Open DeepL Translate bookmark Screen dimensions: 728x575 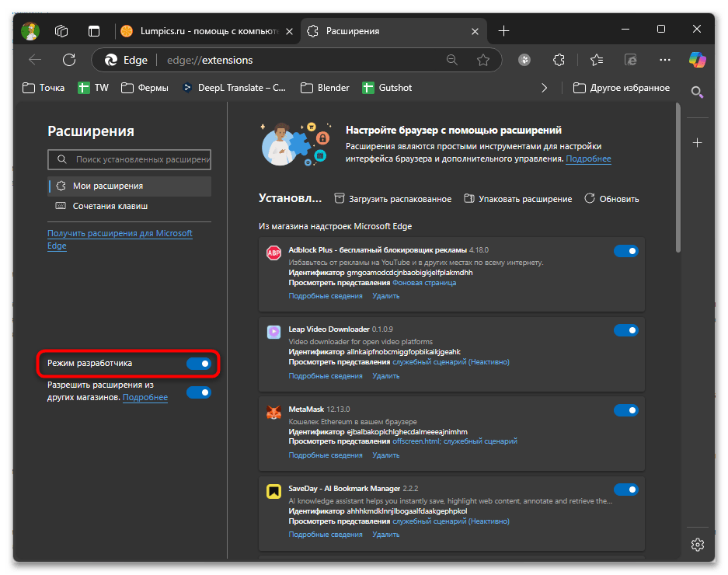point(235,88)
